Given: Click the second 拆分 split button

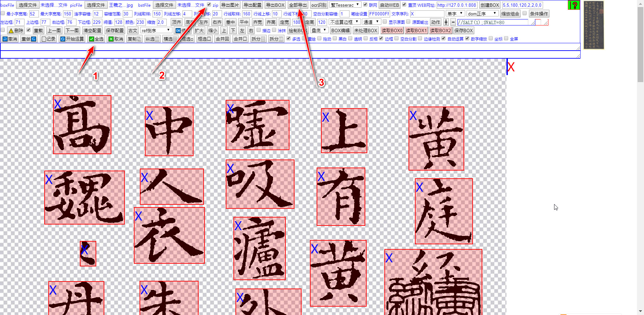Looking at the screenshot, I should click(x=276, y=39).
